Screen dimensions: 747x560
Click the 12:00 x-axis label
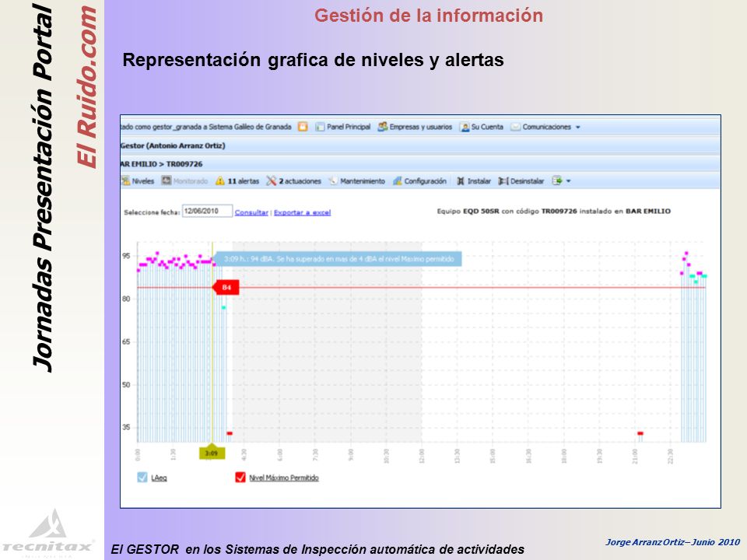422,455
